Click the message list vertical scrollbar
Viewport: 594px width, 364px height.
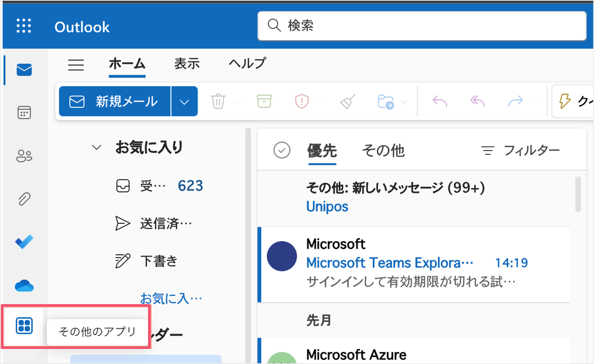click(578, 194)
